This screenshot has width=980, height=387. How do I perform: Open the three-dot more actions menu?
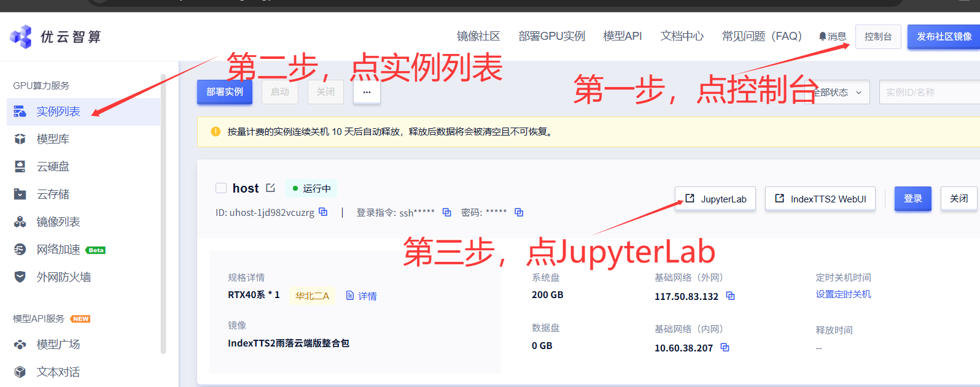pyautogui.click(x=367, y=92)
